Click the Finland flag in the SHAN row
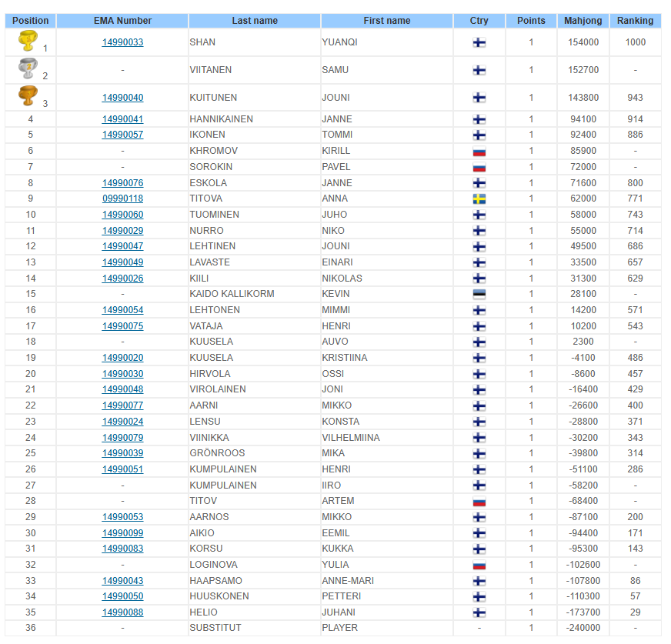 pos(479,42)
